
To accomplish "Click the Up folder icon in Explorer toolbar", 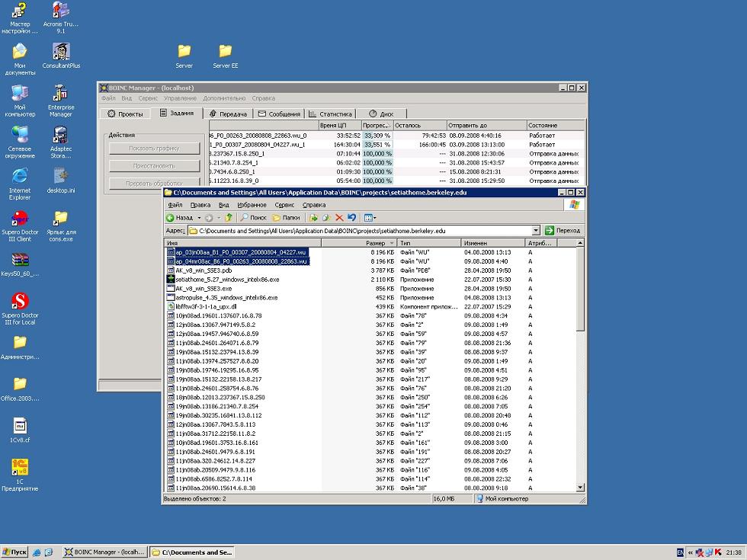I will coord(229,218).
